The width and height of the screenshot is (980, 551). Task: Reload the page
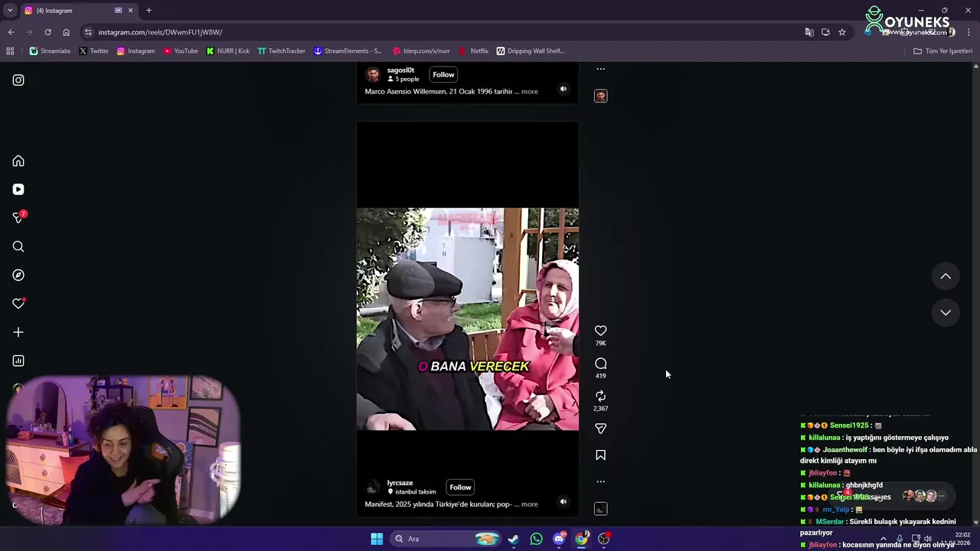tap(47, 32)
